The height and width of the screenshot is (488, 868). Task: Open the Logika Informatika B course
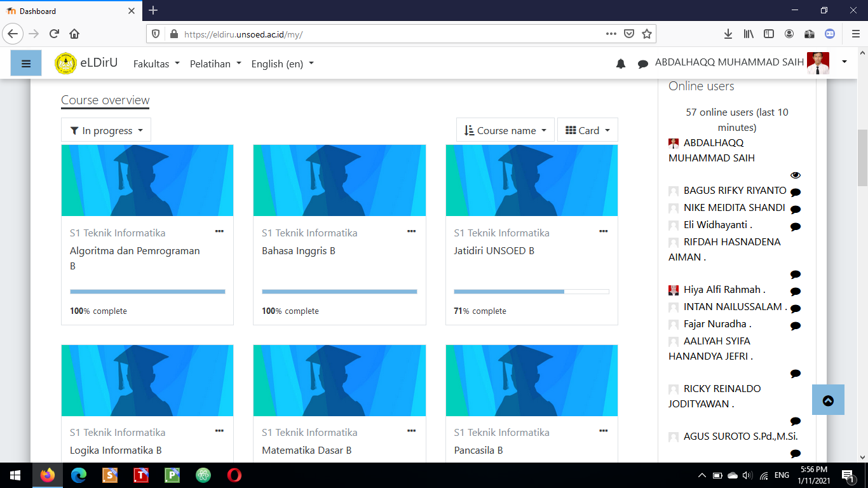116,450
